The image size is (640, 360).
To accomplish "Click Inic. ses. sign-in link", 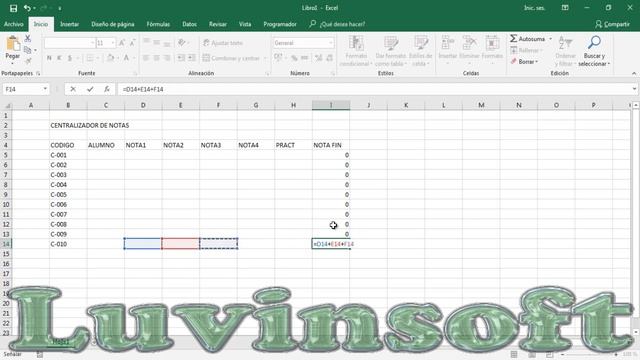I will point(534,8).
